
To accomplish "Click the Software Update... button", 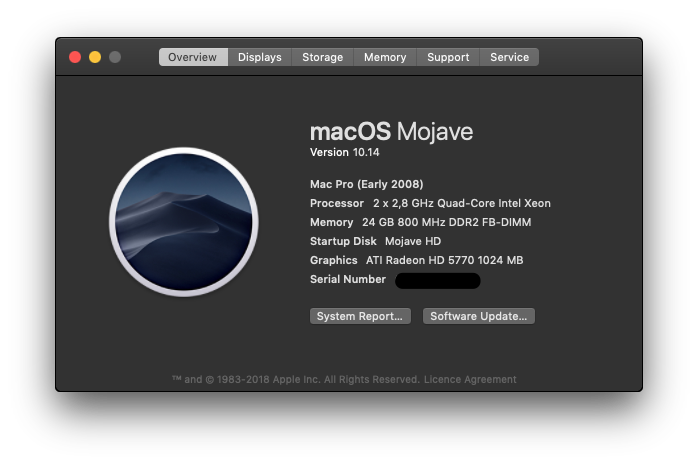I will pyautogui.click(x=479, y=316).
